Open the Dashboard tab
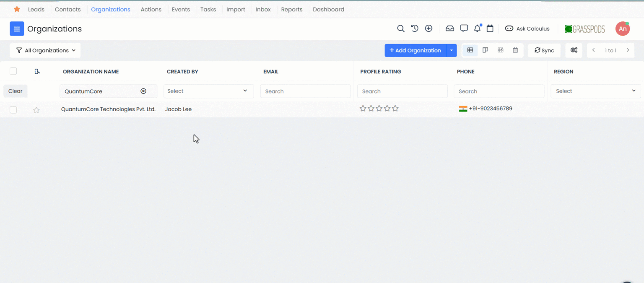The height and width of the screenshot is (283, 644). (329, 9)
